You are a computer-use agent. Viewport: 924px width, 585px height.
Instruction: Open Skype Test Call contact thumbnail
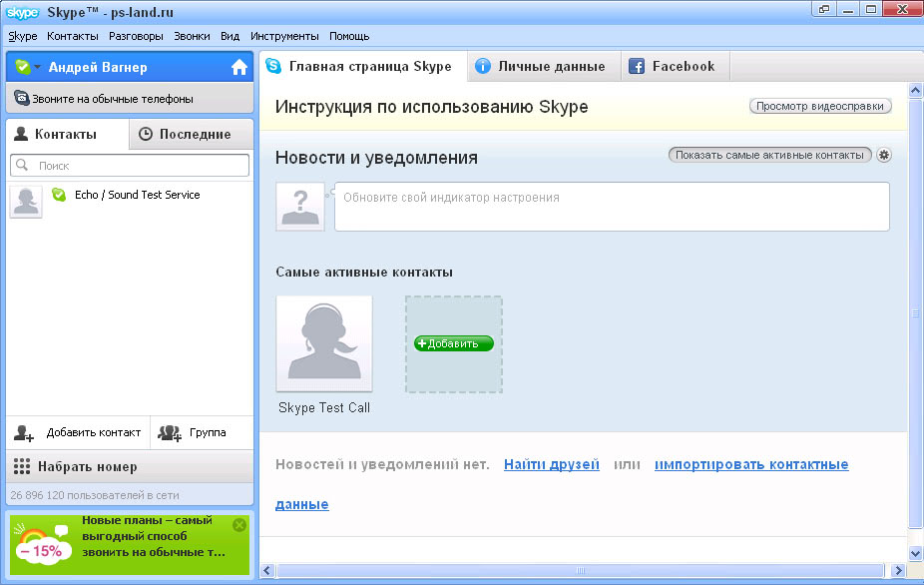(324, 343)
